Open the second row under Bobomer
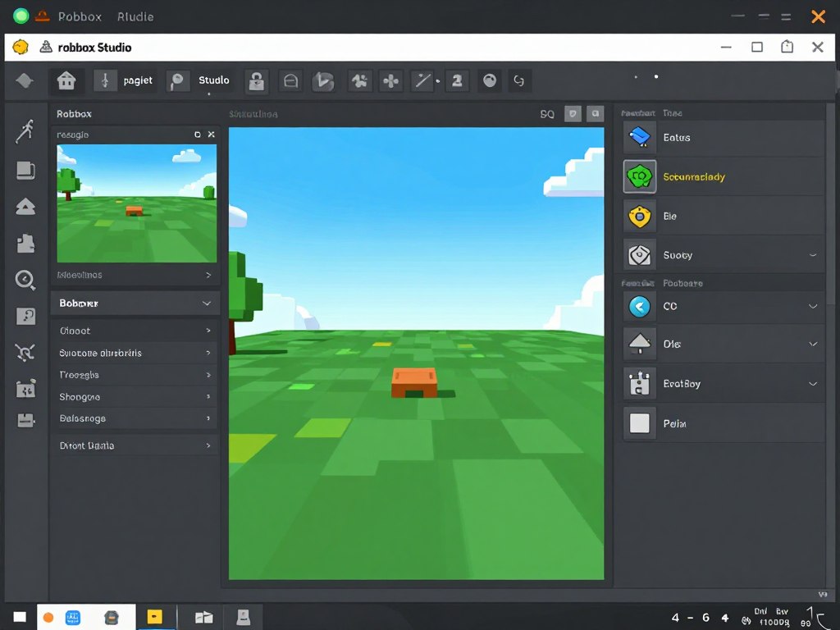The height and width of the screenshot is (630, 840). (x=135, y=353)
